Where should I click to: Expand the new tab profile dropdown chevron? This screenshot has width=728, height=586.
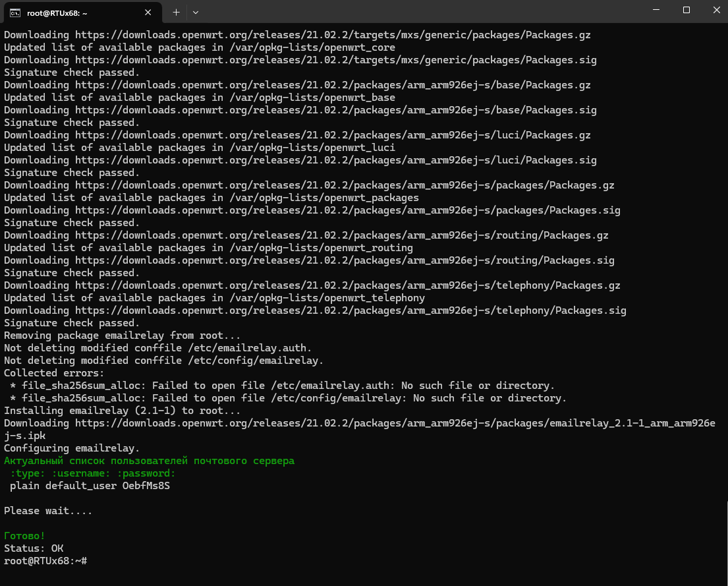pyautogui.click(x=196, y=13)
